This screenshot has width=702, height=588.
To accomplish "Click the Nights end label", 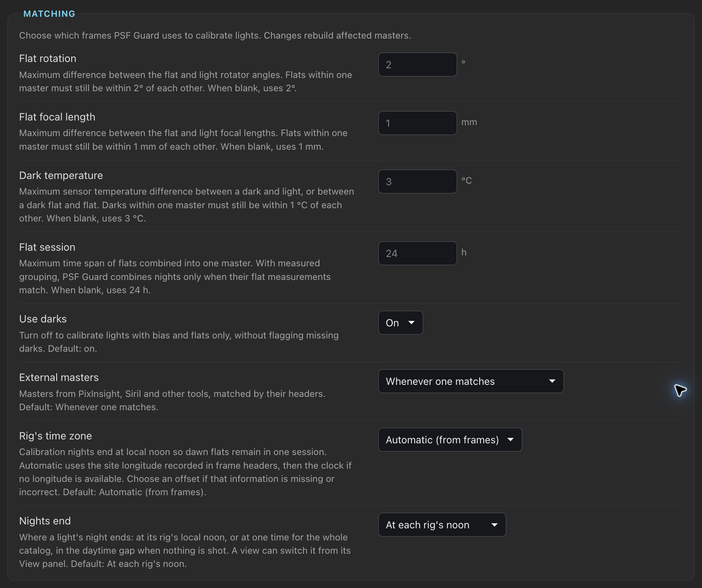I will click(45, 521).
